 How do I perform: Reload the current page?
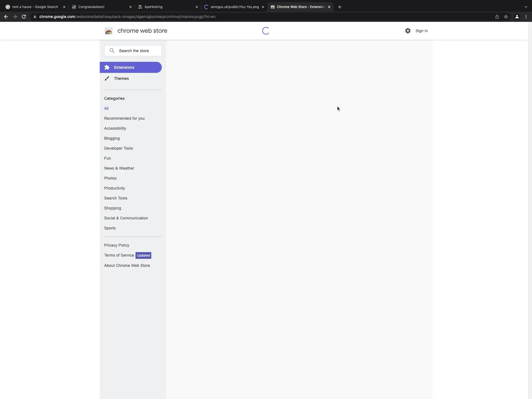pos(24,17)
